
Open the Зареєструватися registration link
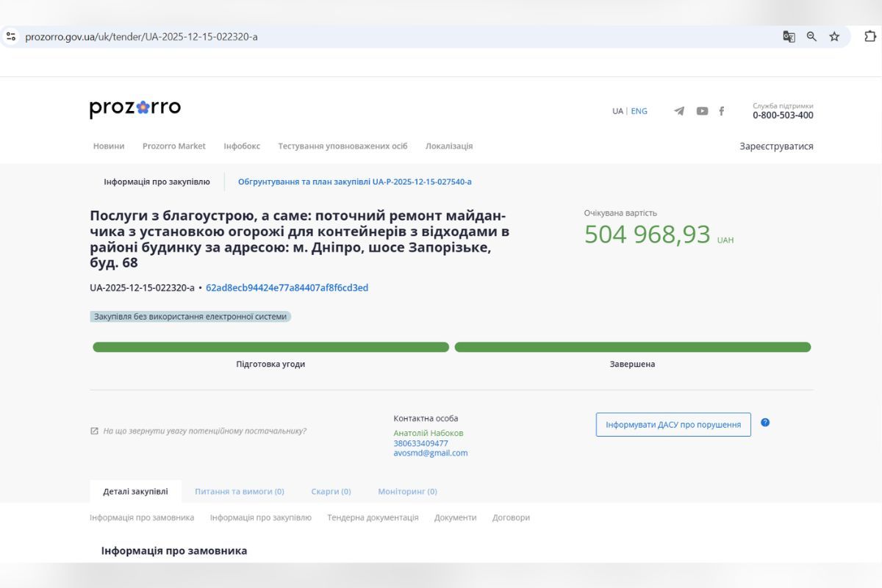point(776,146)
